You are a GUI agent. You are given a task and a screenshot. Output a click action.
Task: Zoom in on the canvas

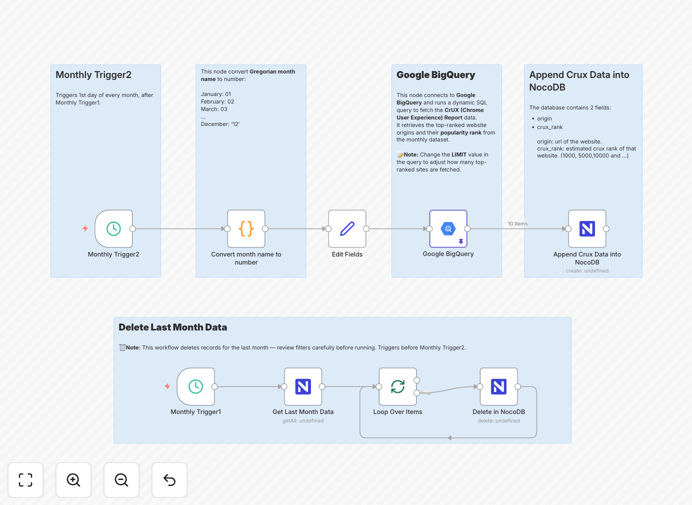[x=73, y=480]
